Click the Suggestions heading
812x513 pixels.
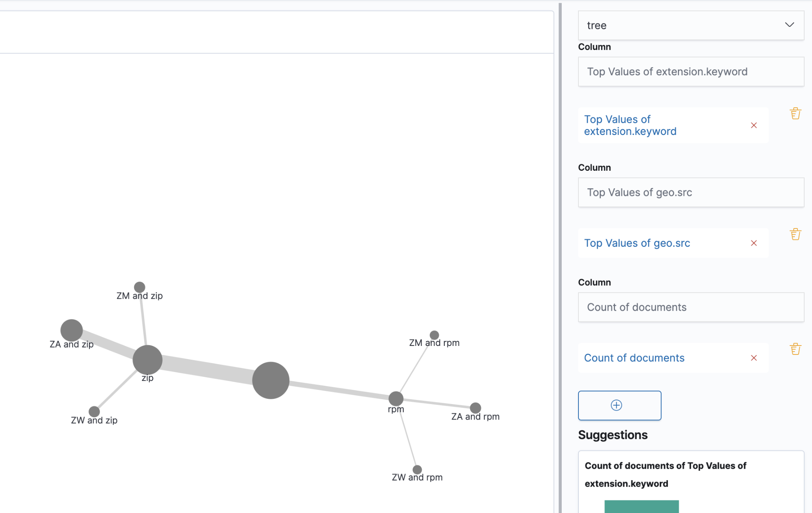pyautogui.click(x=613, y=435)
